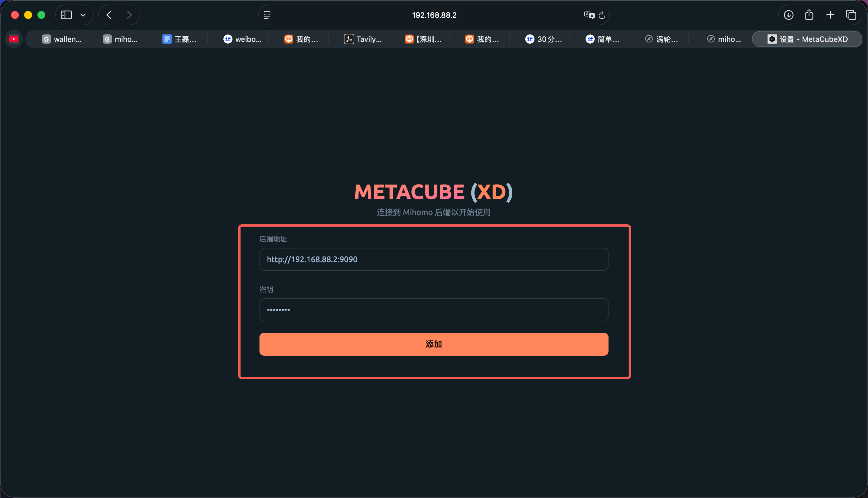Image resolution: width=868 pixels, height=498 pixels.
Task: Open the Share menu
Action: coord(809,15)
